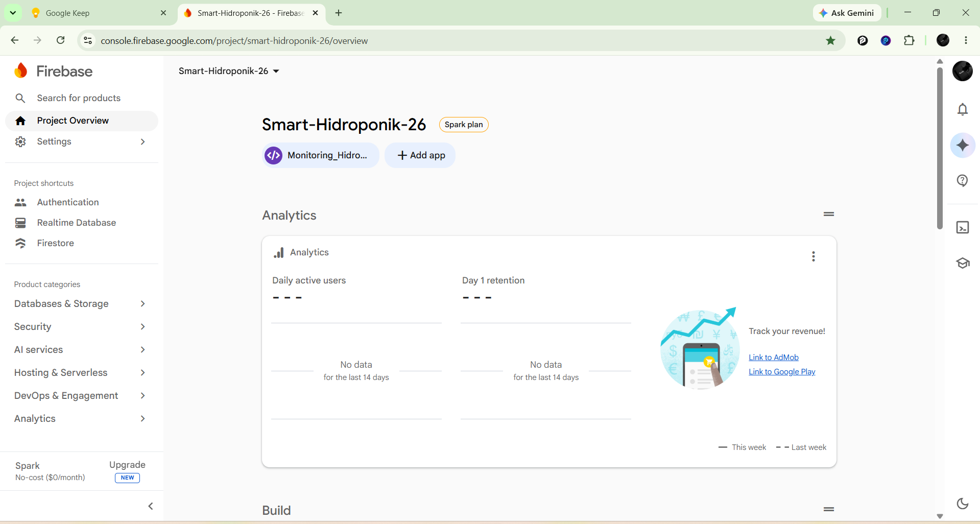Click the browser address bar URL

[234, 41]
